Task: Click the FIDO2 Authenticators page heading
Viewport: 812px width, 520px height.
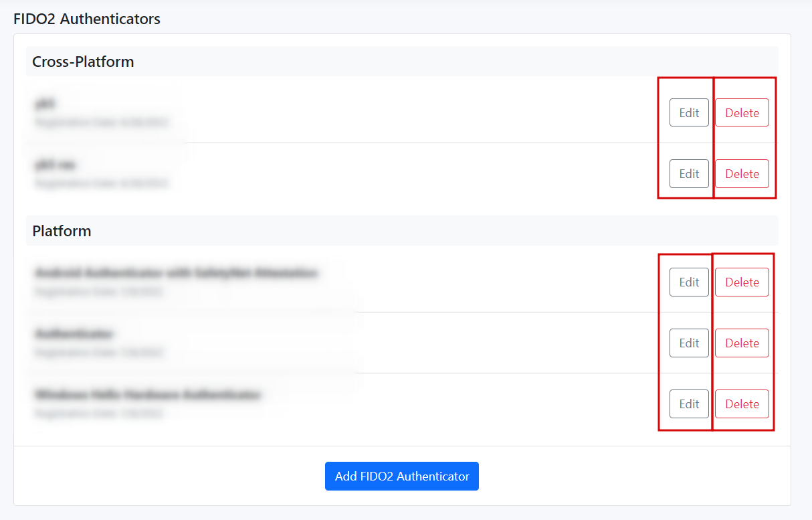Action: coord(87,19)
